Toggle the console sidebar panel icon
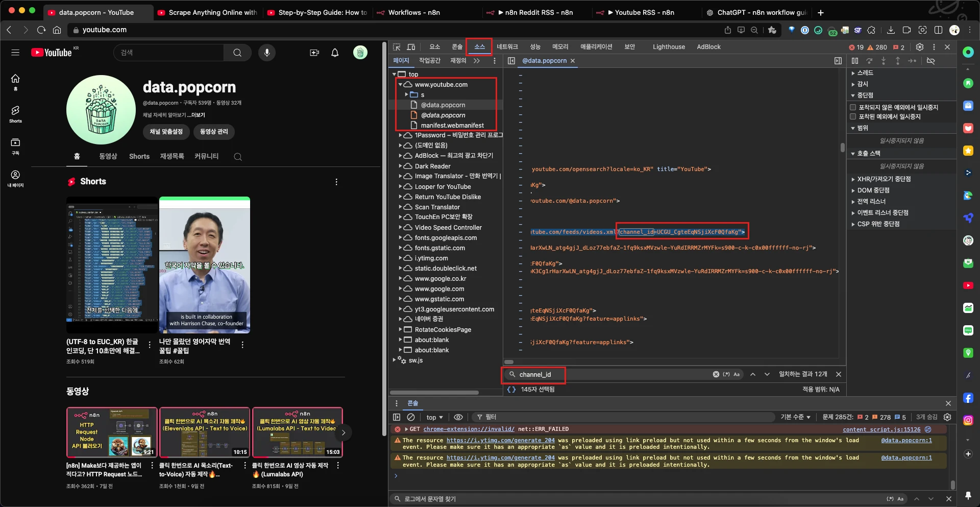Viewport: 980px width, 507px height. [x=397, y=417]
